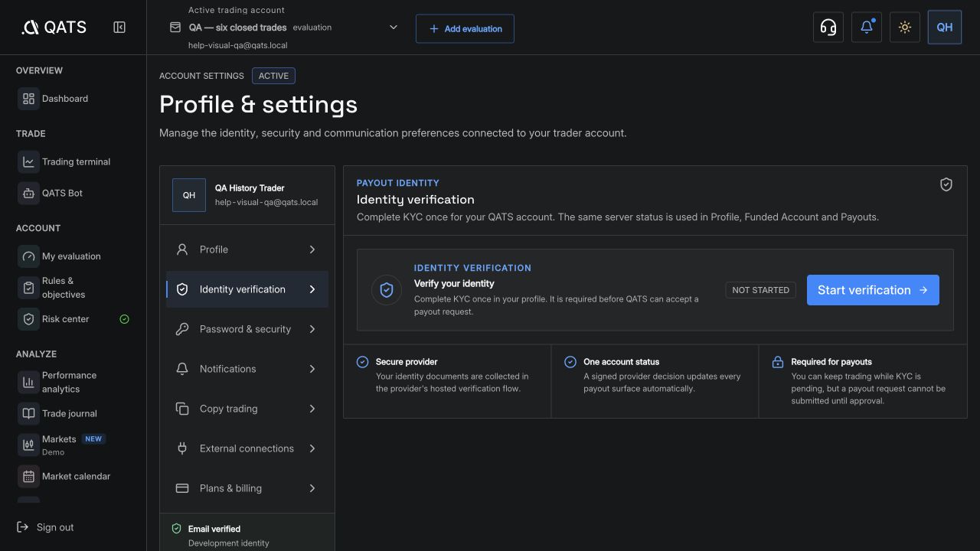The height and width of the screenshot is (551, 980).
Task: Click the Required for payouts heading
Action: coord(831,362)
